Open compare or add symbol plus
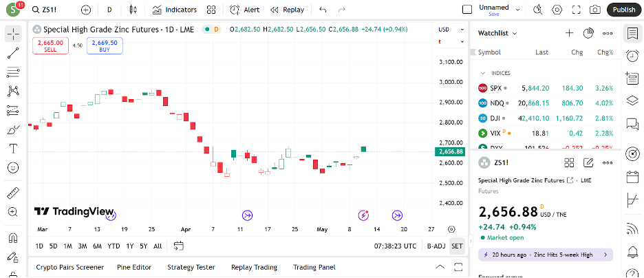The width and height of the screenshot is (644, 278). [x=85, y=10]
